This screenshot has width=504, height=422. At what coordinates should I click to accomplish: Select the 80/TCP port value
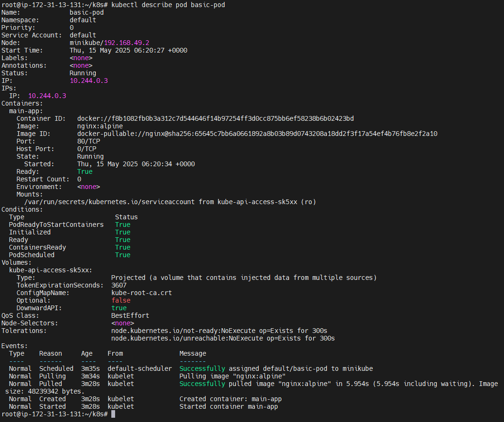[89, 141]
